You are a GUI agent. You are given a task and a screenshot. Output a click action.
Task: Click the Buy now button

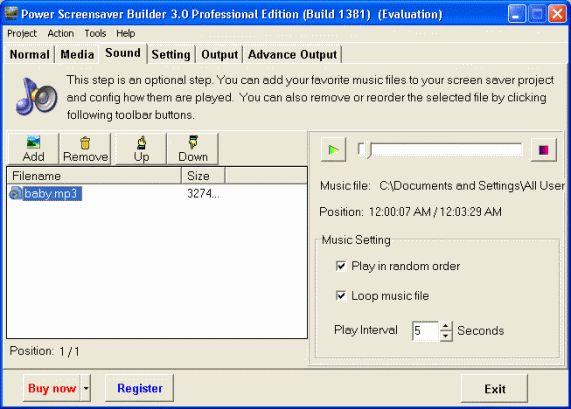coord(52,388)
